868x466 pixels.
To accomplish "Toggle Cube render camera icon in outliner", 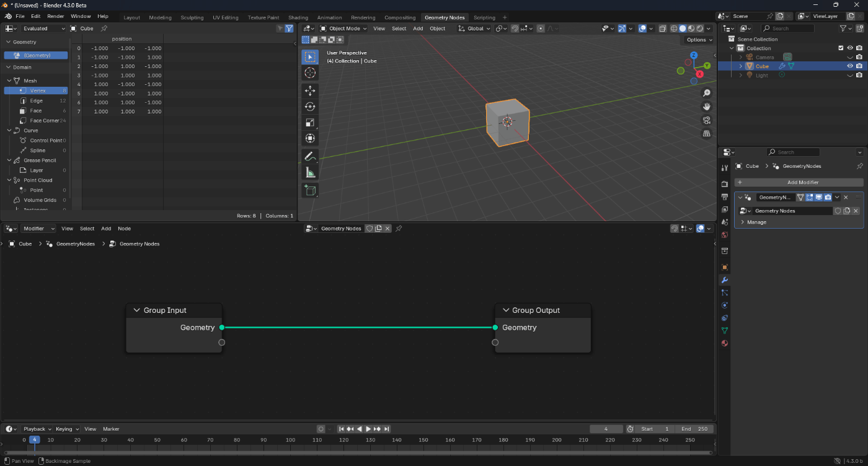I will click(859, 66).
